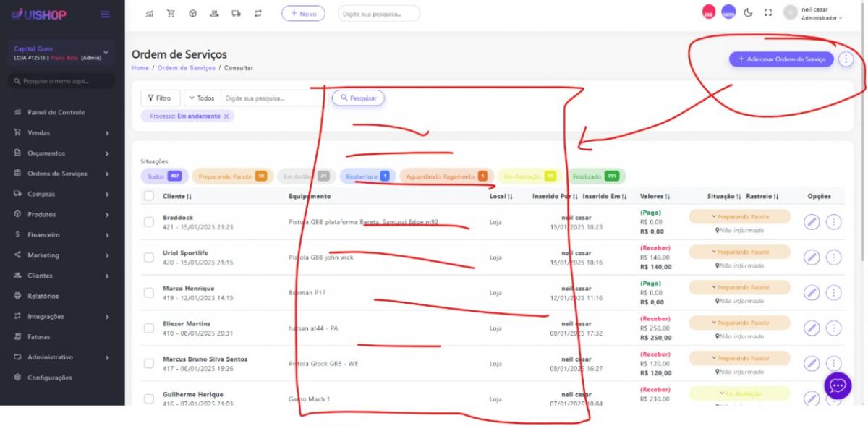Click 'Adicionar Ordem de Serviço' button
Viewport: 868px width, 426px height.
781,59
